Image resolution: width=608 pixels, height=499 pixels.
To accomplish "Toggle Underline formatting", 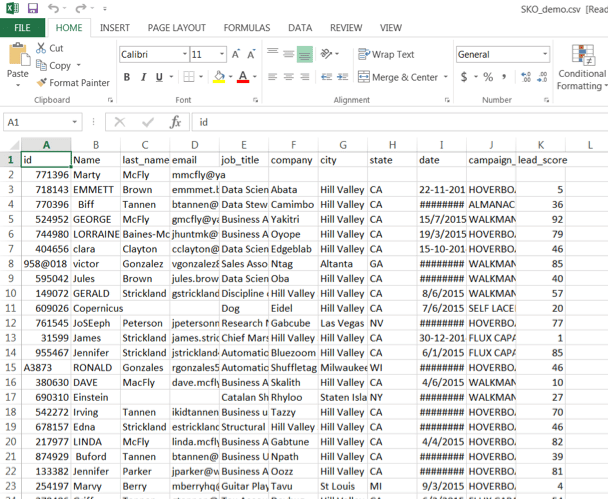I will 159,77.
